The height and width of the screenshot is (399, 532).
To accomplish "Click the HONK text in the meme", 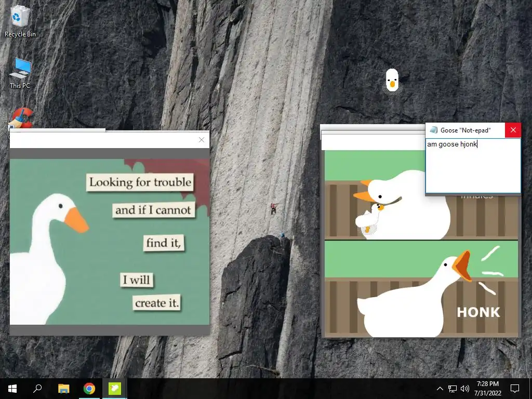I will click(x=478, y=312).
